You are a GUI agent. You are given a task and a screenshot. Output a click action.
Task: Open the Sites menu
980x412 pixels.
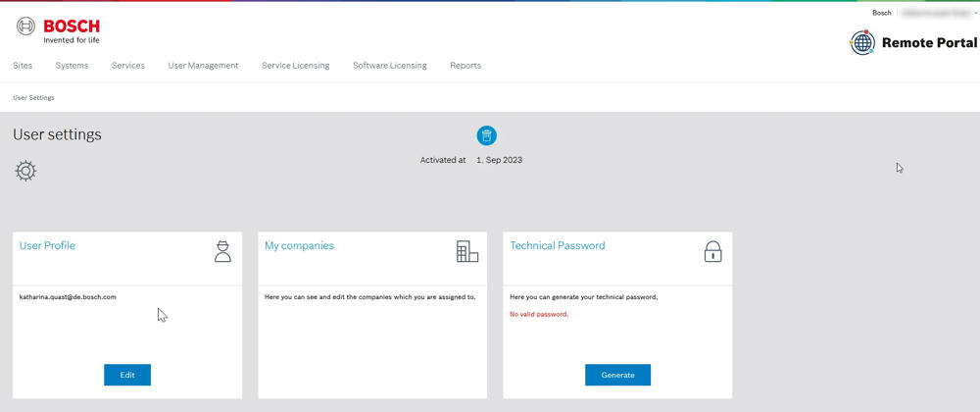pyautogui.click(x=23, y=65)
